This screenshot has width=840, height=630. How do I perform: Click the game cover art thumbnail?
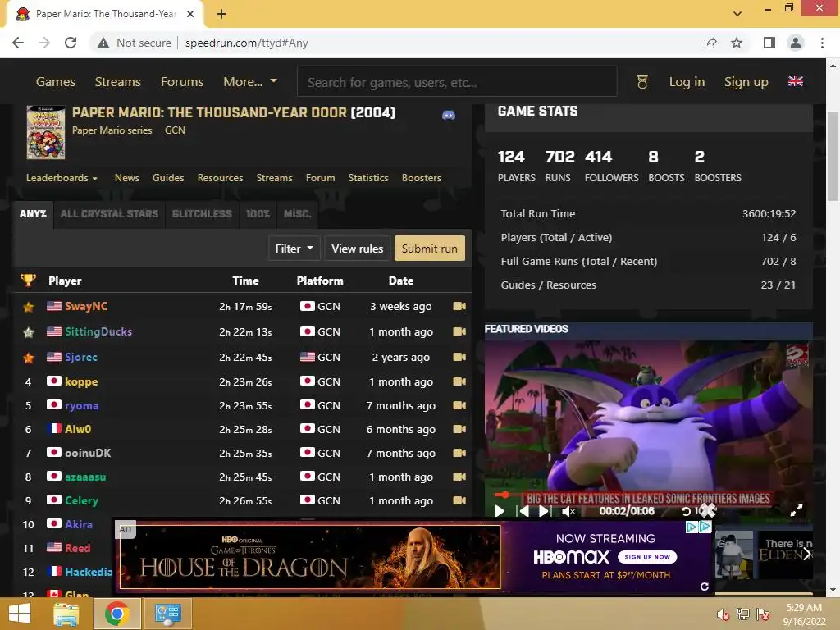pyautogui.click(x=46, y=132)
